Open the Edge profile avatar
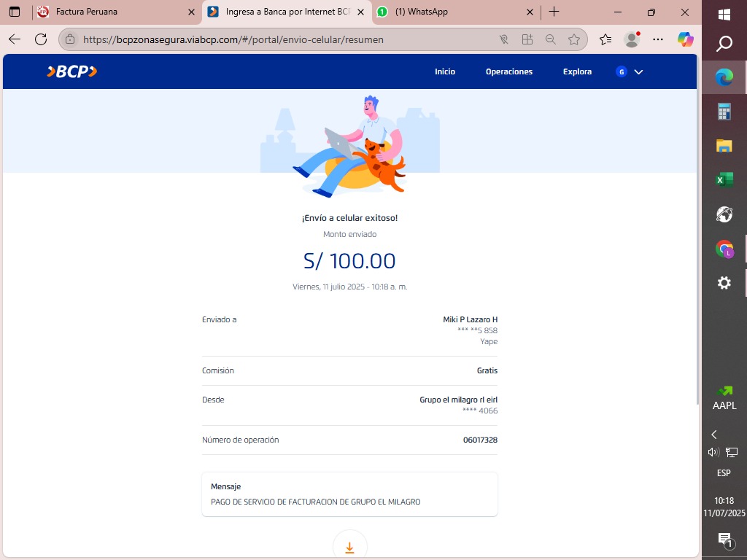Screen dimensions: 747x560 coord(632,39)
